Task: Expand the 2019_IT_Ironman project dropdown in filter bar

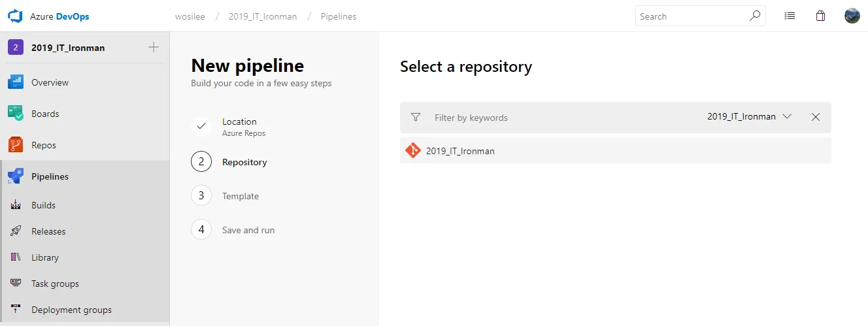Action: coord(750,117)
